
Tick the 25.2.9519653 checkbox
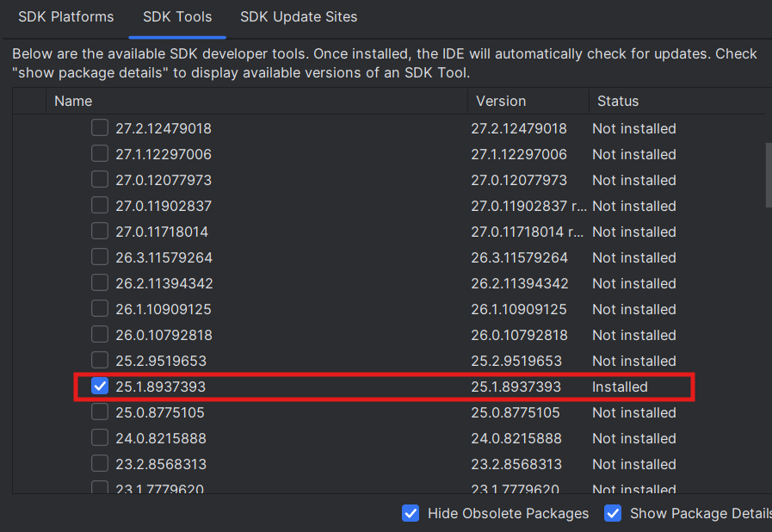point(100,362)
